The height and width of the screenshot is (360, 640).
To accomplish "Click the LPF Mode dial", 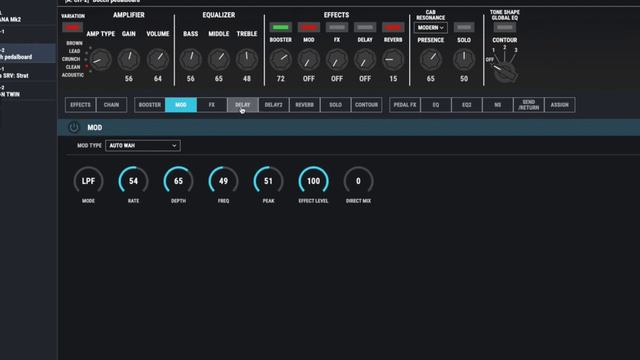I will tap(88, 181).
